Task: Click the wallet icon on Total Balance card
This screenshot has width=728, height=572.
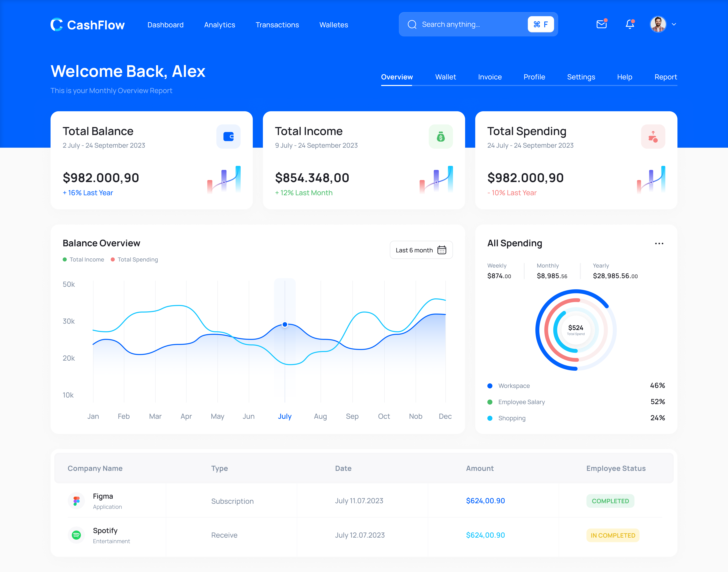Action: pyautogui.click(x=229, y=136)
